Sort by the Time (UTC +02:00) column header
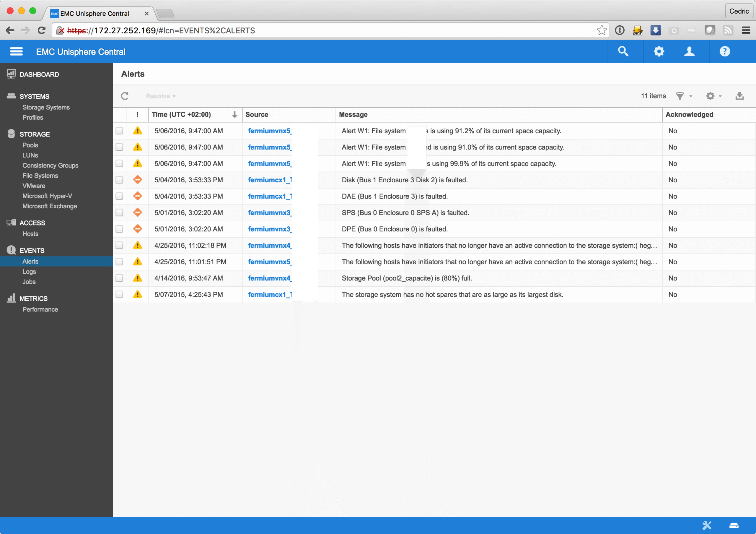 [x=181, y=115]
